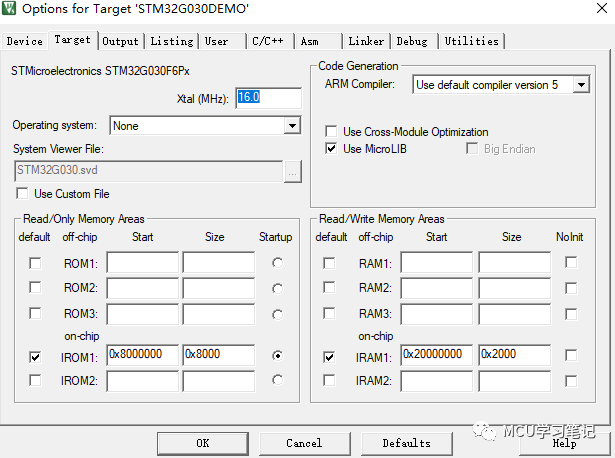Go to the Listing tab
This screenshot has width=615, height=458.
[x=172, y=41]
